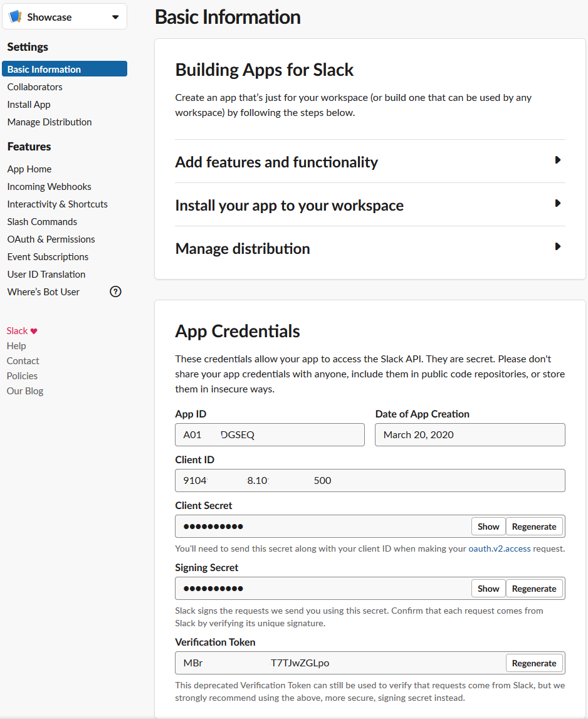Click the App ID field
Image resolution: width=588 pixels, height=719 pixels.
click(x=270, y=435)
